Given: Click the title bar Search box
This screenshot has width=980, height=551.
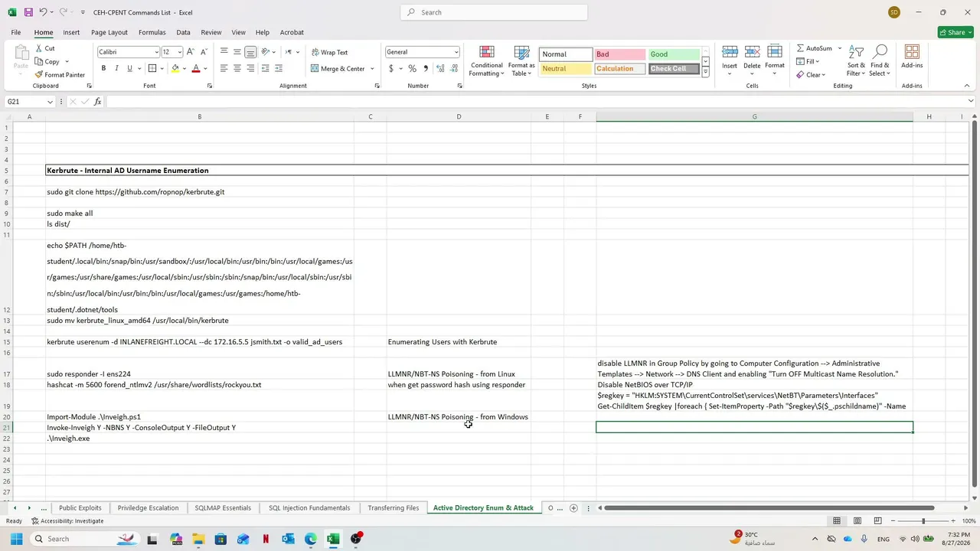Looking at the screenshot, I should [494, 12].
